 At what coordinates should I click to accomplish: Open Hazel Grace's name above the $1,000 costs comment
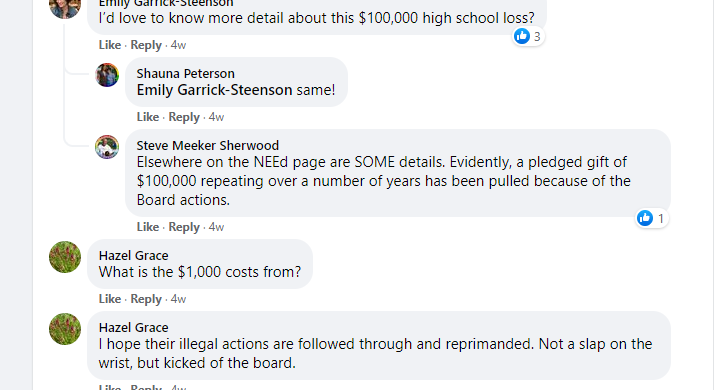click(x=133, y=255)
